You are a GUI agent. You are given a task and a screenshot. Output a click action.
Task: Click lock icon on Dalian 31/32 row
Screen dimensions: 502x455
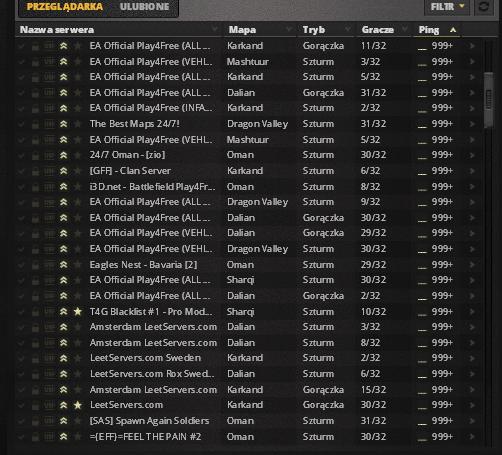pyautogui.click(x=35, y=93)
